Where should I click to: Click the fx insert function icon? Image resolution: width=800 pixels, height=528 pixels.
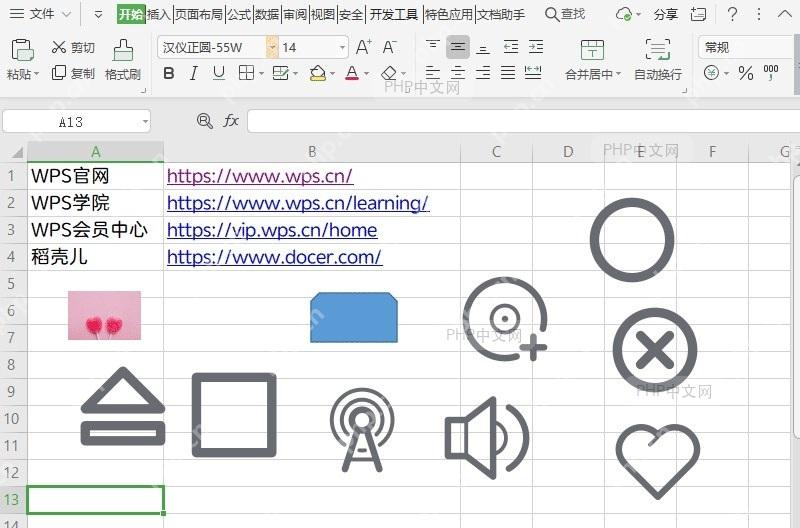(x=231, y=121)
